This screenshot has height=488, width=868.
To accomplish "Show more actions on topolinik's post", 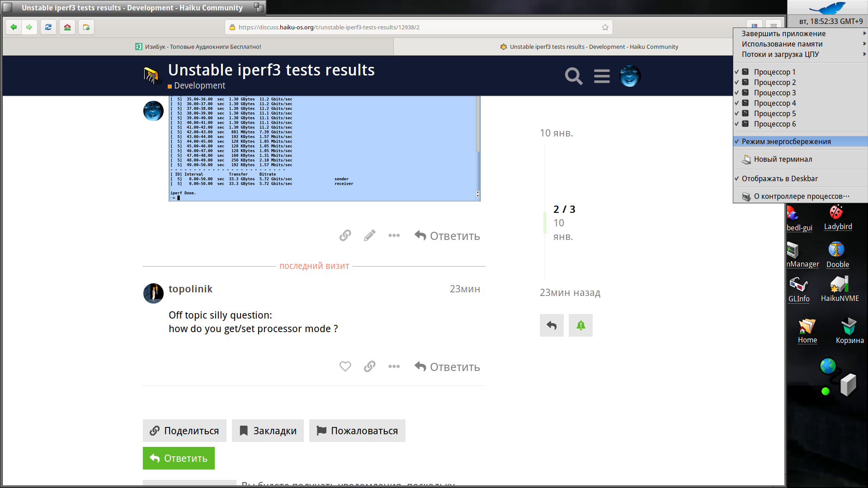I will click(x=394, y=366).
